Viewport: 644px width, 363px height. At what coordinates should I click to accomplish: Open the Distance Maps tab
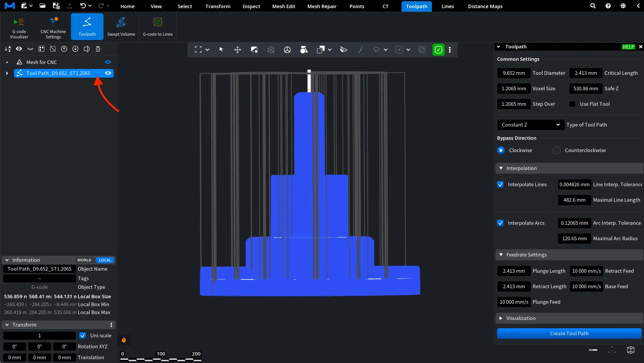(485, 6)
